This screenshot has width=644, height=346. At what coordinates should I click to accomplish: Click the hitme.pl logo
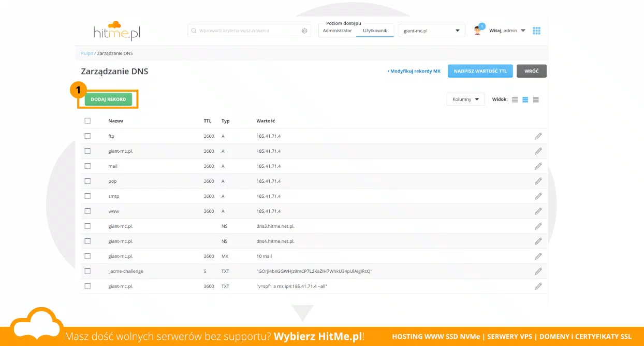[117, 31]
